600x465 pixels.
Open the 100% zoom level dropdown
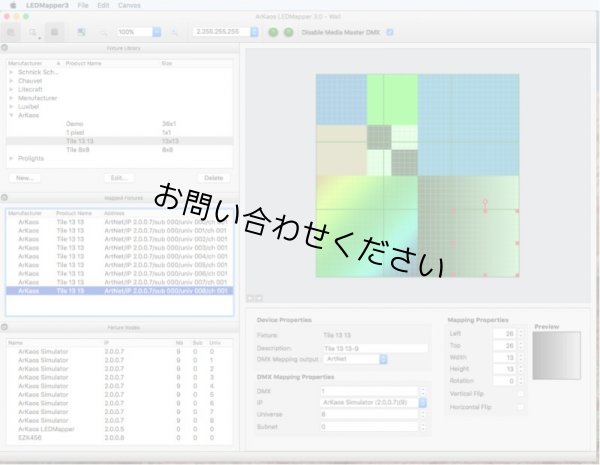pos(155,32)
